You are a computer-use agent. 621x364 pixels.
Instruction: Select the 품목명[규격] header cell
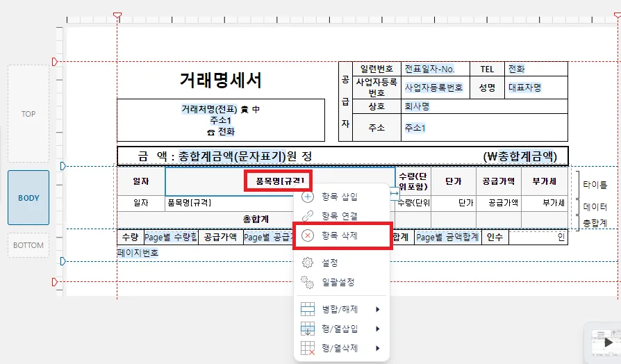coord(280,181)
